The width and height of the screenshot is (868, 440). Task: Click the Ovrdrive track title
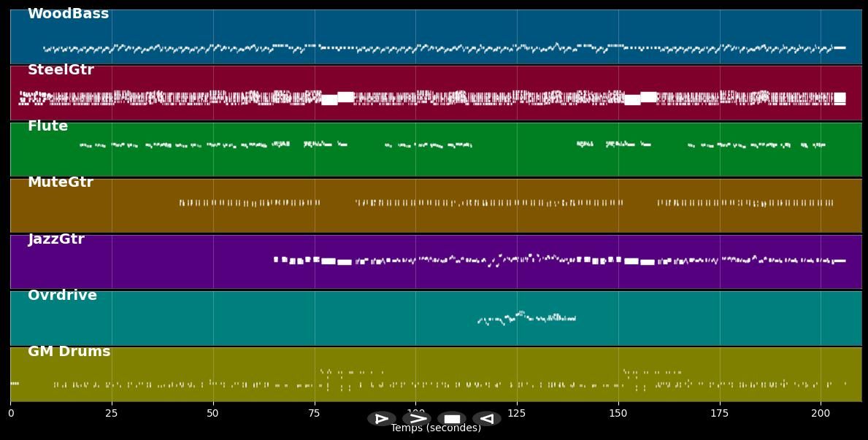pyautogui.click(x=62, y=296)
